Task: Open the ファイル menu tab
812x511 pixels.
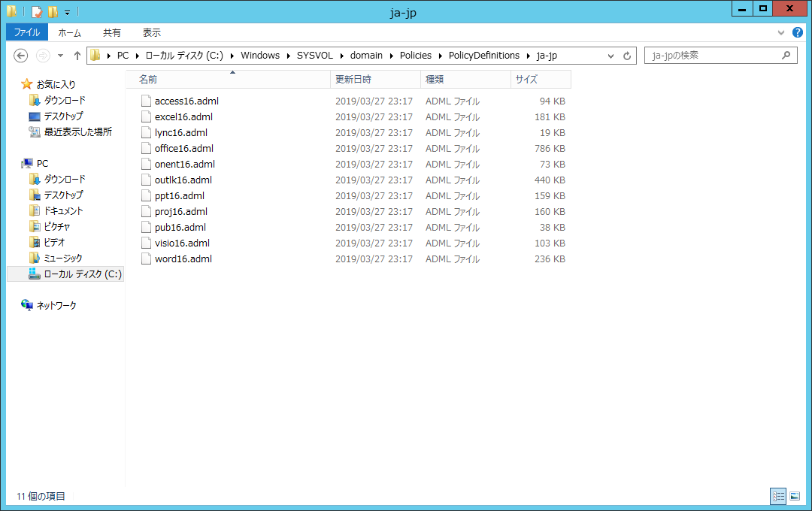Action: point(27,32)
